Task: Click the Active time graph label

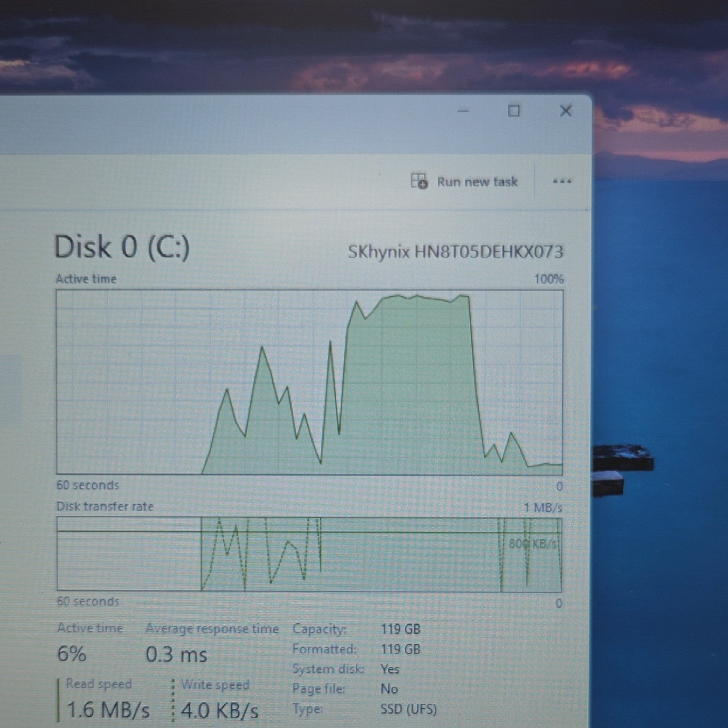Action: pos(86,279)
